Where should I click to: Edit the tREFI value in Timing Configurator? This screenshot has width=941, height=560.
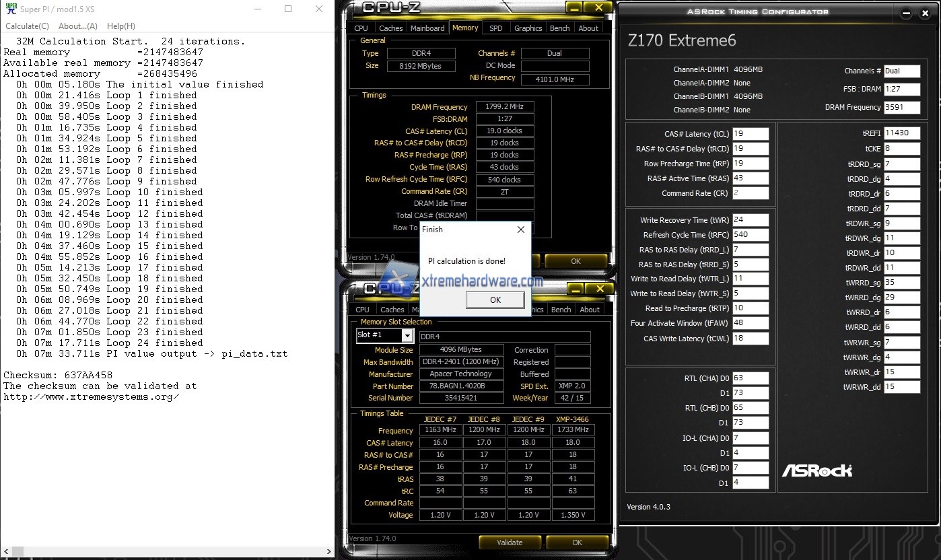click(902, 134)
